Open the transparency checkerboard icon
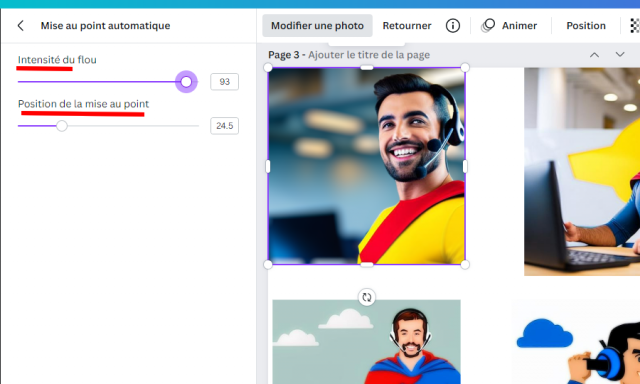This screenshot has height=384, width=640. click(x=635, y=26)
